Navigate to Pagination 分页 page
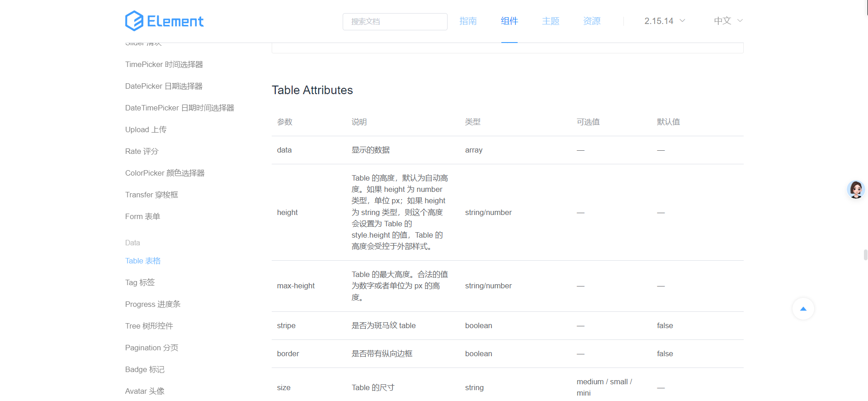The width and height of the screenshot is (868, 401). point(151,348)
